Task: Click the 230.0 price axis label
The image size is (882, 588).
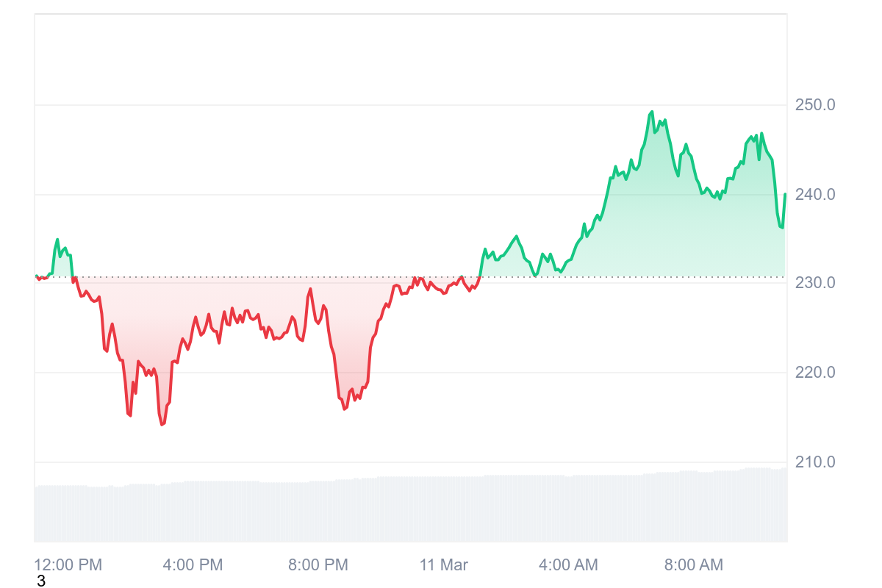Action: (x=815, y=283)
